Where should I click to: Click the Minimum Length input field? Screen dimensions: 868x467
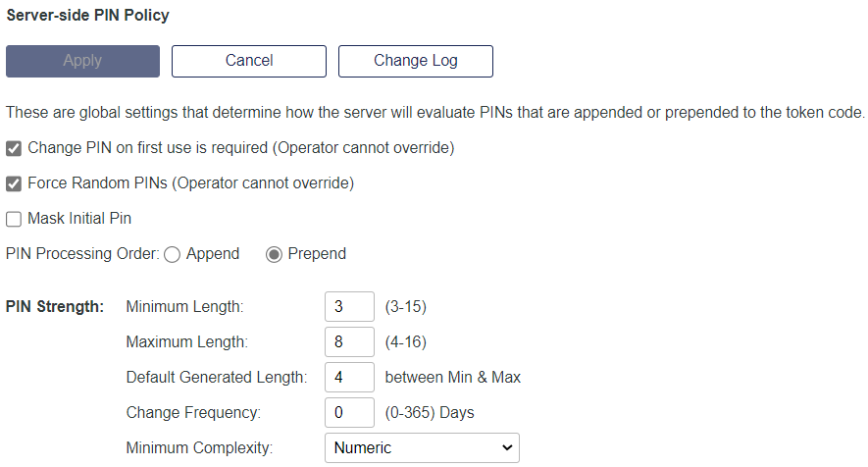(349, 307)
